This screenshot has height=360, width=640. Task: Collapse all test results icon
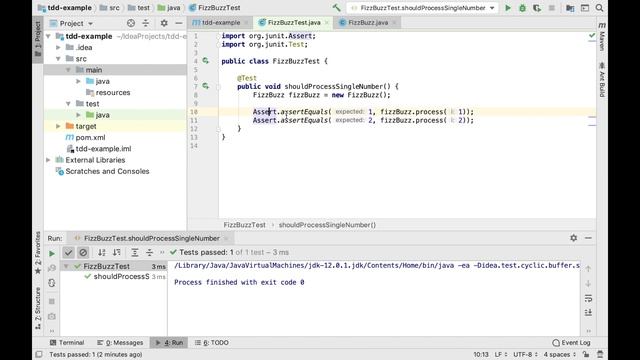click(x=149, y=253)
